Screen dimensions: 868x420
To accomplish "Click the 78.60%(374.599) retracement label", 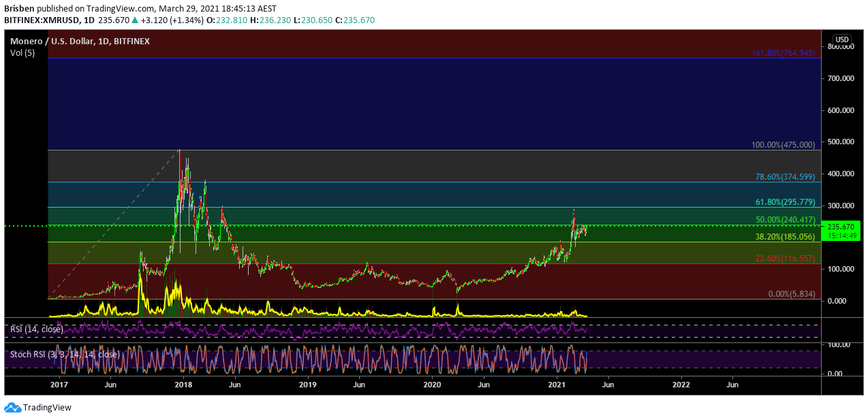I will point(785,177).
